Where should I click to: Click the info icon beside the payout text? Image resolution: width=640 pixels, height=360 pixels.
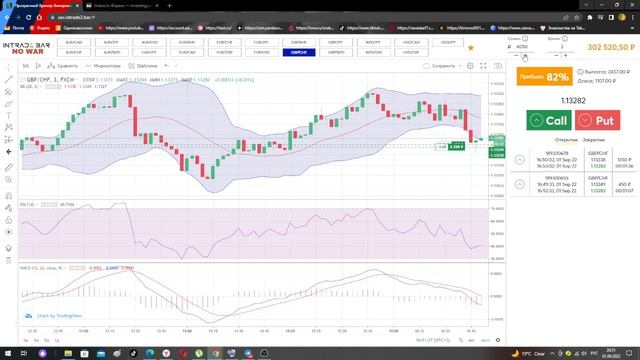(580, 72)
